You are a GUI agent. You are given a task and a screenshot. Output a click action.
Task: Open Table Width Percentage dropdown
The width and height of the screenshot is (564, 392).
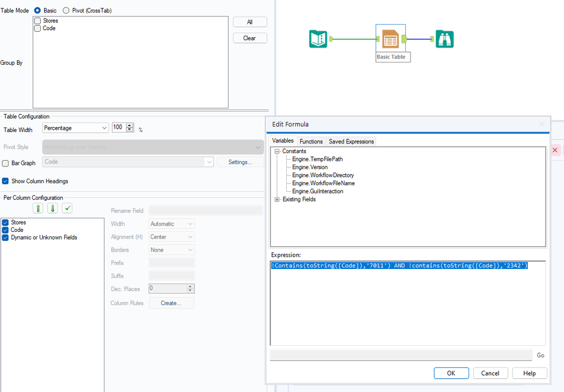76,128
